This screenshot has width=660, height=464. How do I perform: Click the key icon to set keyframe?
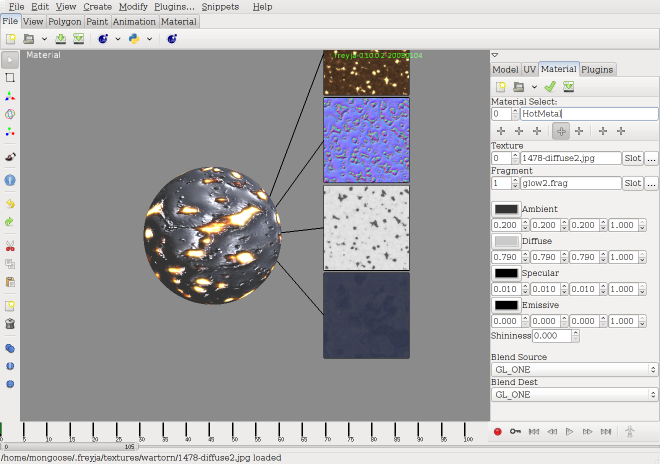tap(515, 432)
